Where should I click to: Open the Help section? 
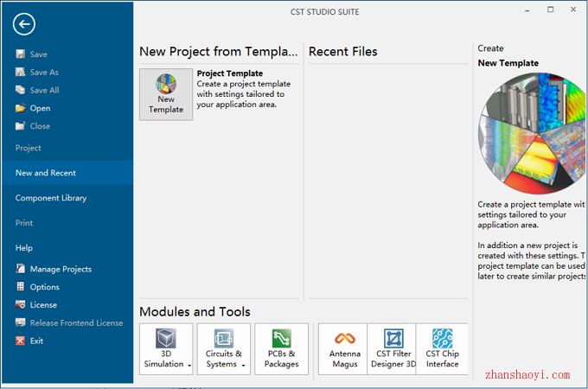[x=24, y=248]
